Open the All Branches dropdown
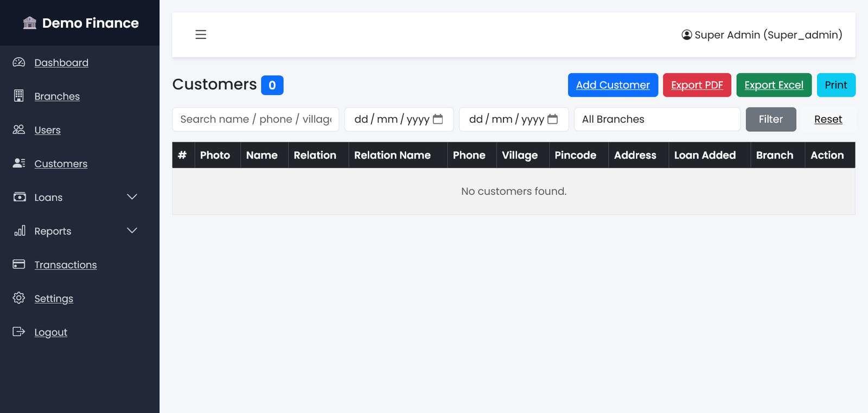This screenshot has height=413, width=868. pyautogui.click(x=657, y=119)
